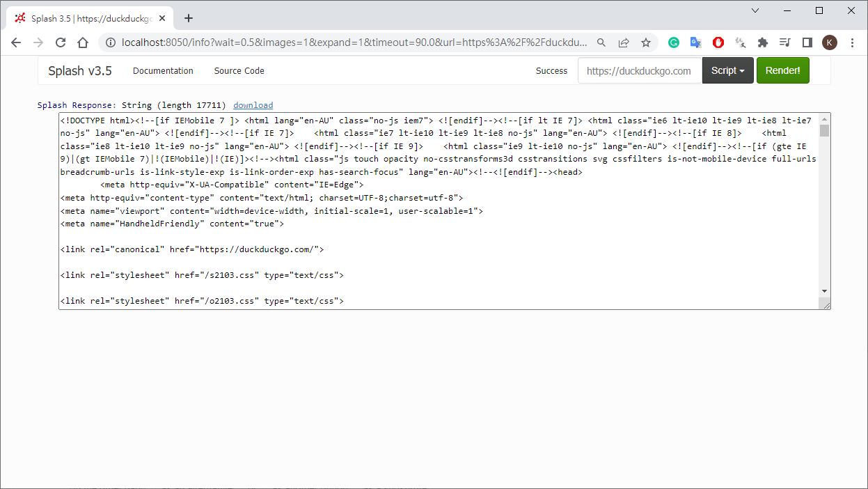Image resolution: width=868 pixels, height=489 pixels.
Task: Click the share page icon
Action: [x=624, y=42]
